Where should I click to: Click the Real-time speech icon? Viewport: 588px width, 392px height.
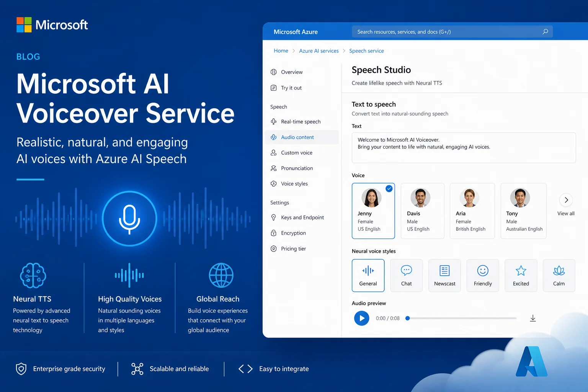click(274, 122)
